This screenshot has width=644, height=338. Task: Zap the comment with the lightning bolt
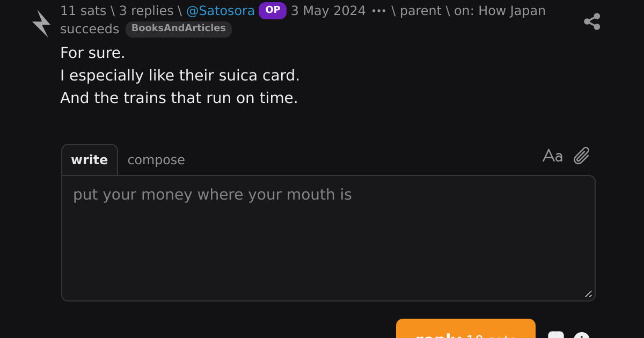coord(41,24)
